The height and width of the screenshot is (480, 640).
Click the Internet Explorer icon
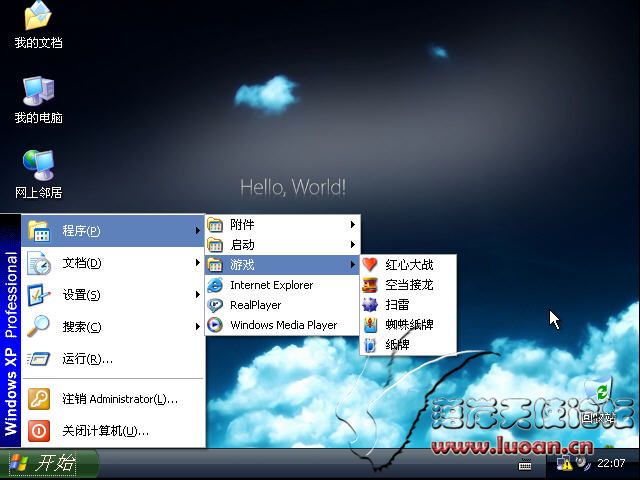click(x=215, y=285)
